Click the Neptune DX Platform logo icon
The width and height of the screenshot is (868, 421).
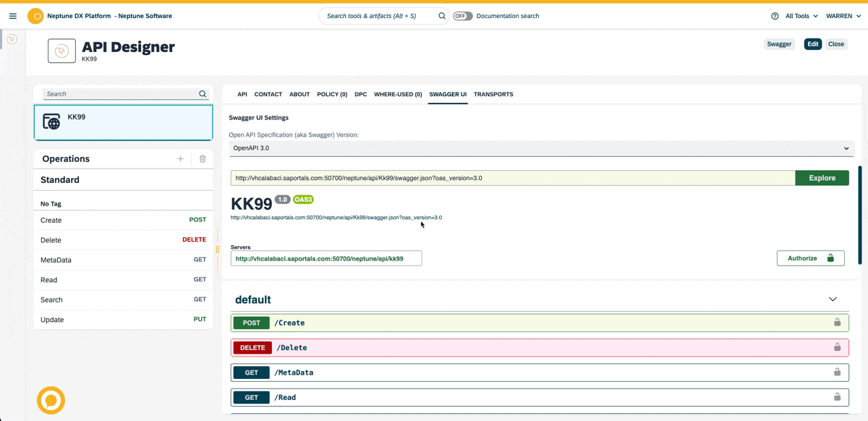pos(35,16)
